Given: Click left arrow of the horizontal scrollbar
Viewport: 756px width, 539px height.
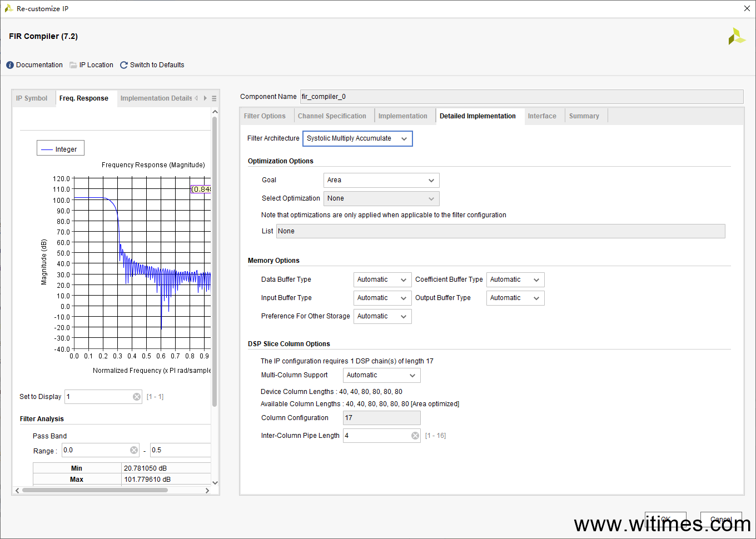Looking at the screenshot, I should (17, 490).
